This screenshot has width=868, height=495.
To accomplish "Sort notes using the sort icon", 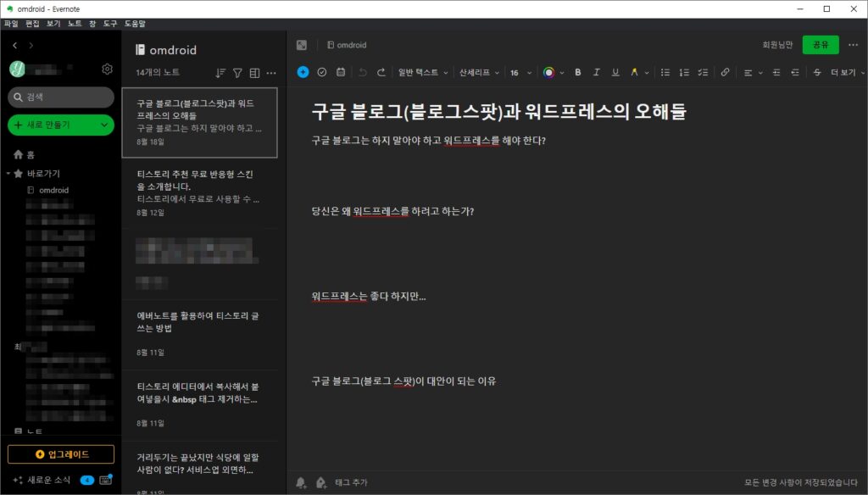I will tap(220, 73).
